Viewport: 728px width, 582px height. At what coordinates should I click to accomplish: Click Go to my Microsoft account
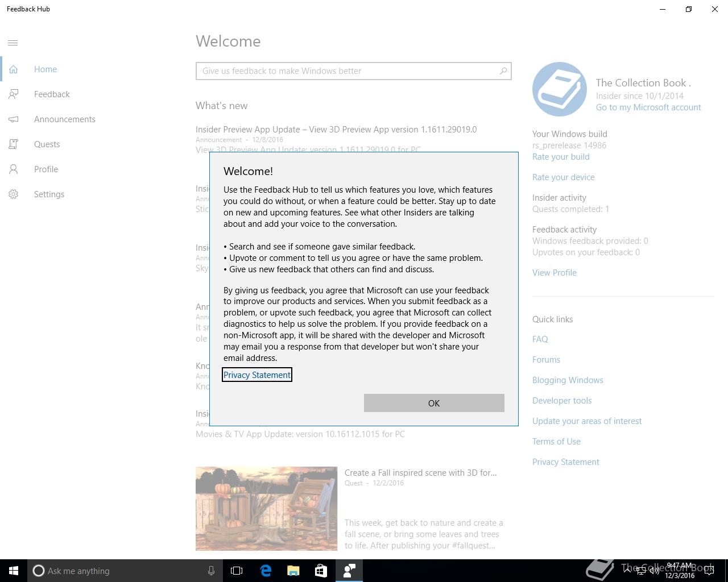coord(648,107)
